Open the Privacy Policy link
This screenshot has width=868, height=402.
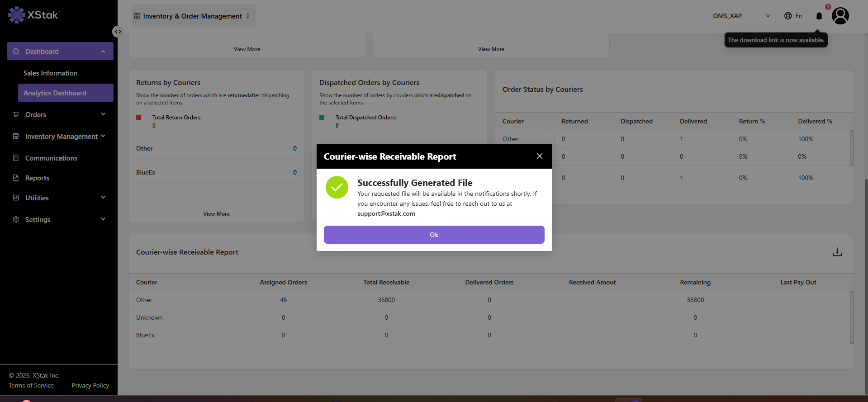(x=90, y=385)
